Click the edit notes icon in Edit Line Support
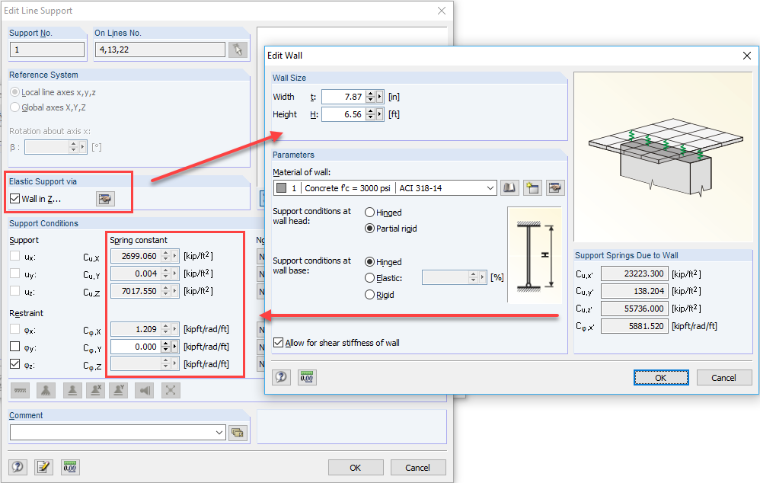Screen dimensions: 760x483 click(43, 467)
